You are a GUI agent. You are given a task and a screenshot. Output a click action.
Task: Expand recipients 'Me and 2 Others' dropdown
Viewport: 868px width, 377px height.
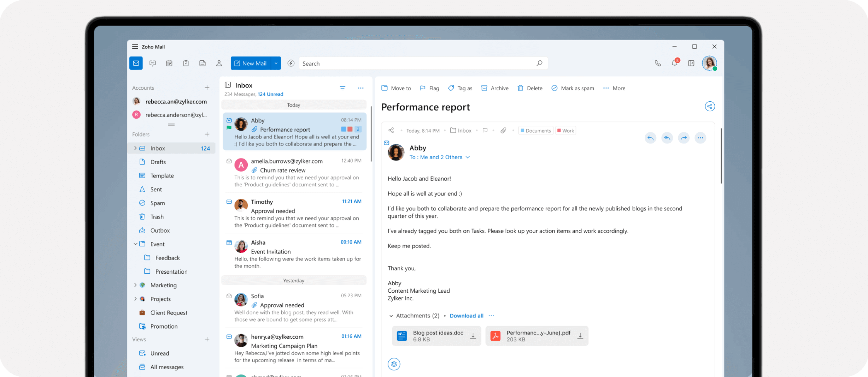click(x=468, y=157)
